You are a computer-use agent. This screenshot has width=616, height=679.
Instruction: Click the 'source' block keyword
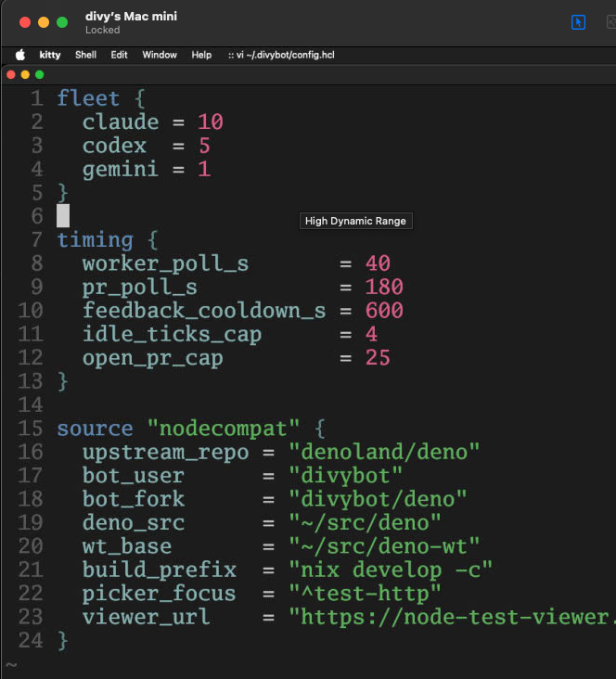(x=96, y=429)
